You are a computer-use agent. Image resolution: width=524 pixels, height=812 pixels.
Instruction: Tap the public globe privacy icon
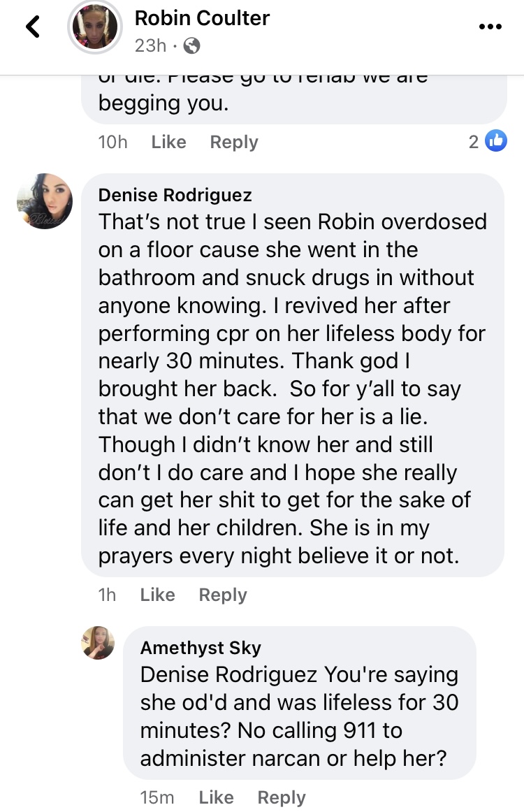191,45
